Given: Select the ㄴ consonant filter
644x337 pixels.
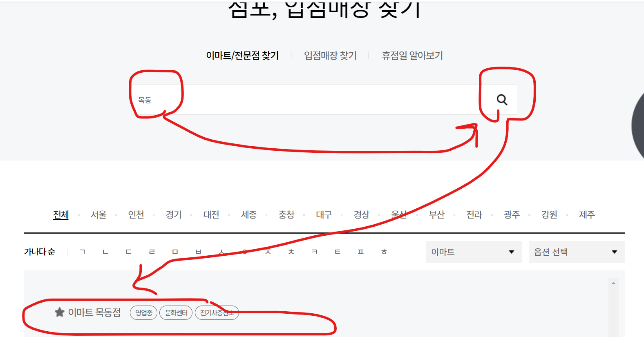Looking at the screenshot, I should tap(105, 252).
